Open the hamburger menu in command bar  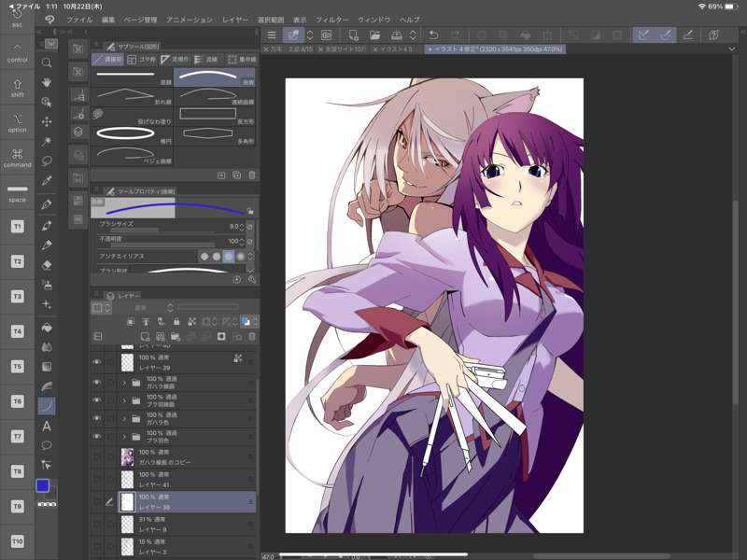[272, 35]
